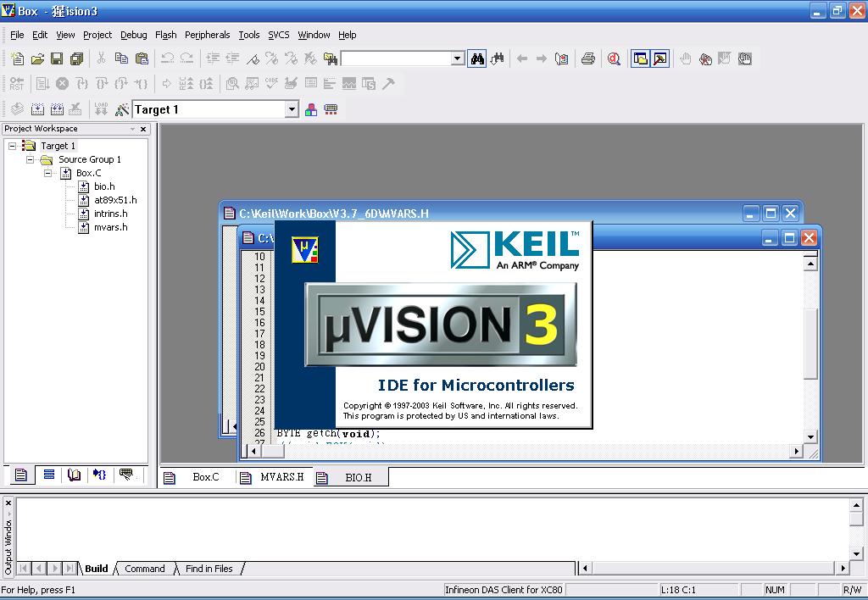Viewport: 868px width, 600px height.
Task: Click the Find in Files icon
Action: tap(331, 58)
